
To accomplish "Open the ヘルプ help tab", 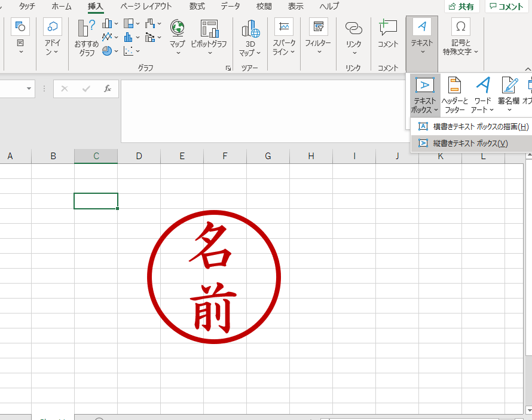I will click(x=329, y=7).
